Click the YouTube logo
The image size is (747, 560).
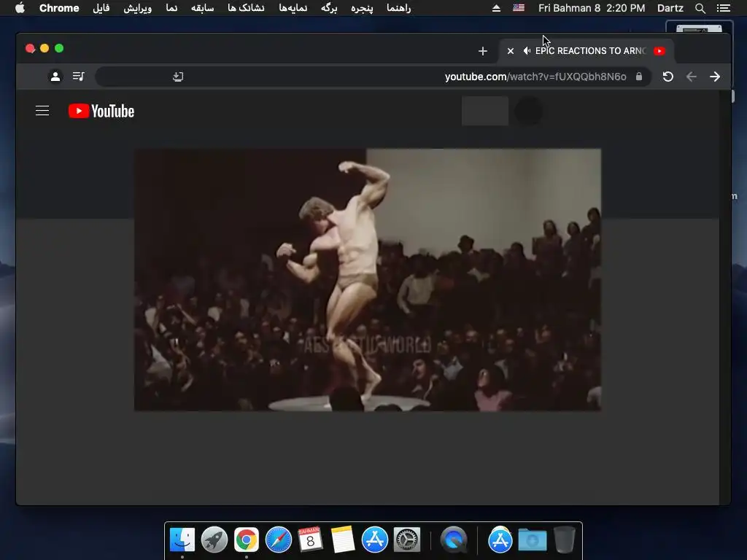101,111
